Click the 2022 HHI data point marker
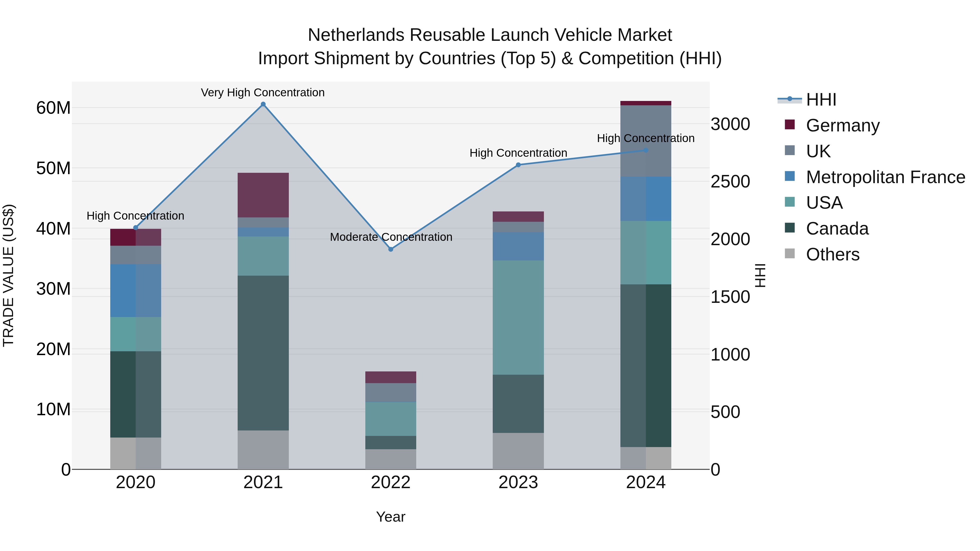 click(391, 250)
